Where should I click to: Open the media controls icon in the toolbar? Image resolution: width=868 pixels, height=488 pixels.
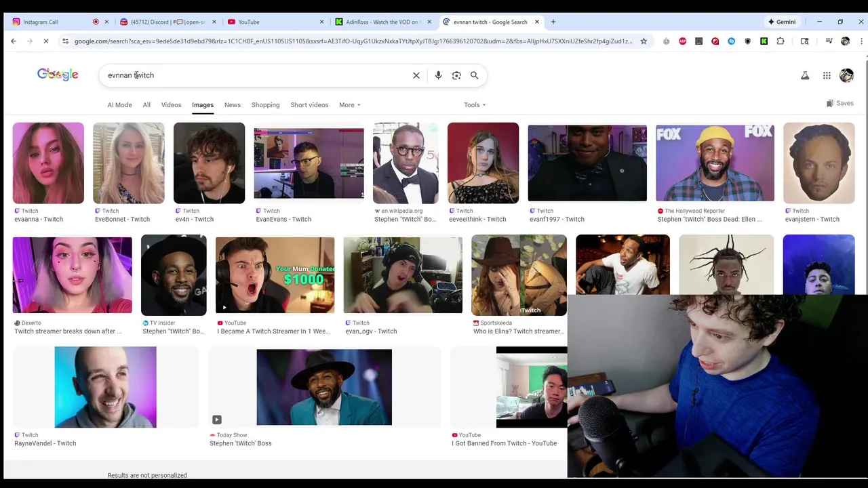829,41
